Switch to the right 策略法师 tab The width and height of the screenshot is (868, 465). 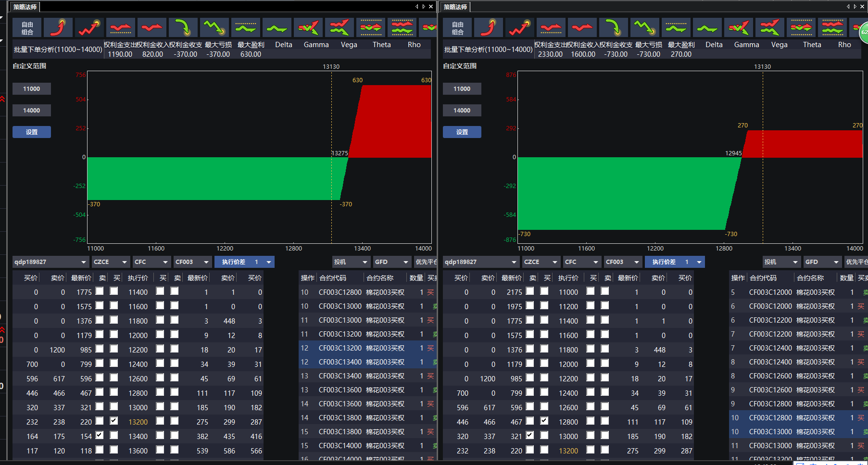point(455,7)
